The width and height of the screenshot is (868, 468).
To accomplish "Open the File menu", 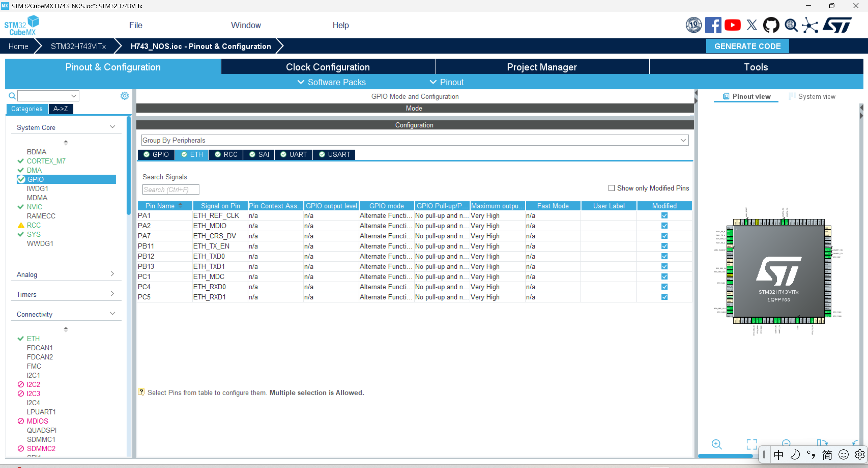I will 136,25.
